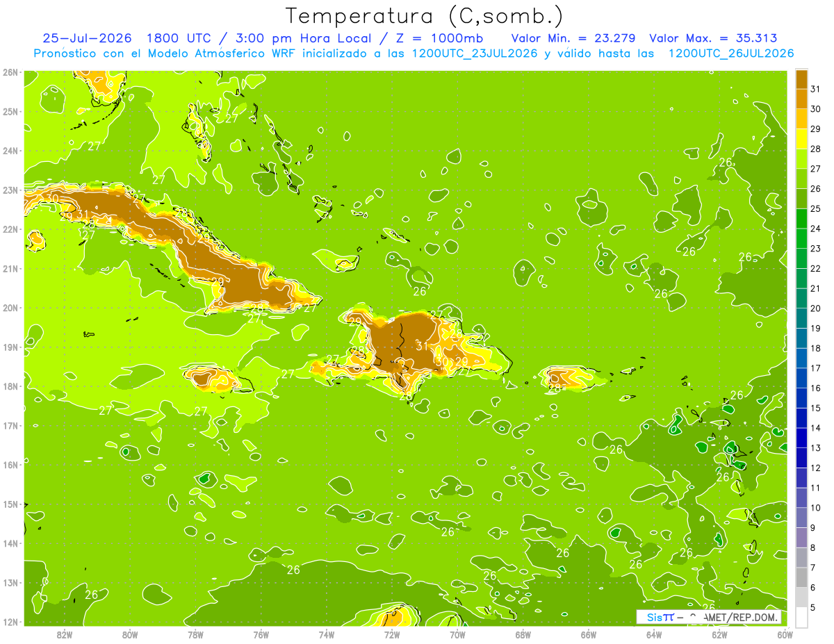Click the "66W" longitude axis label
The width and height of the screenshot is (834, 644).
click(589, 634)
